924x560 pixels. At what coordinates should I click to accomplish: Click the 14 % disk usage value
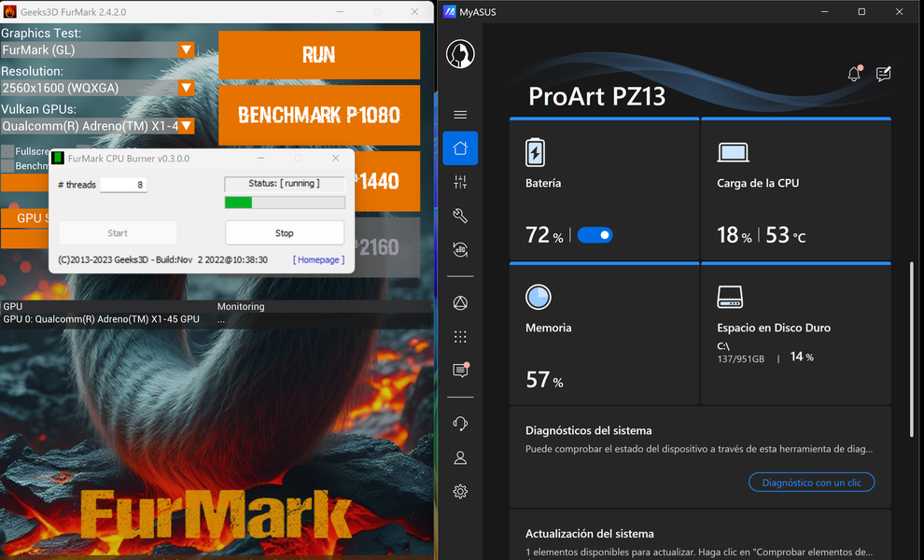tap(802, 357)
